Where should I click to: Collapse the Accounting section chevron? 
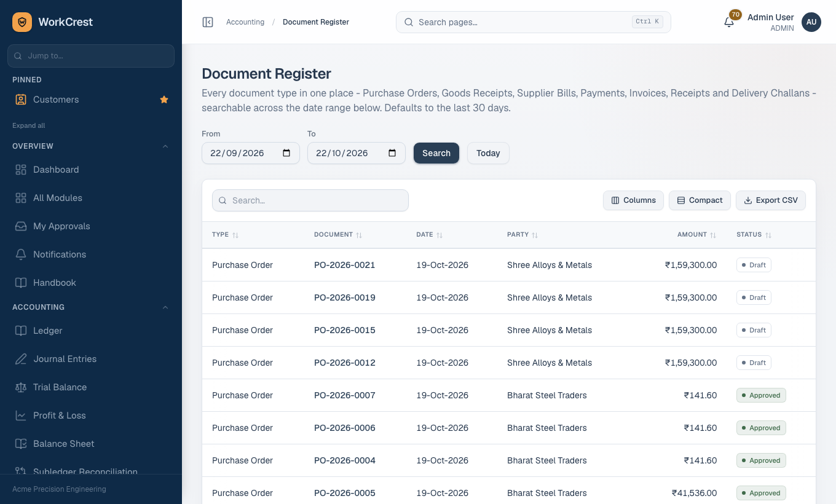(x=165, y=307)
